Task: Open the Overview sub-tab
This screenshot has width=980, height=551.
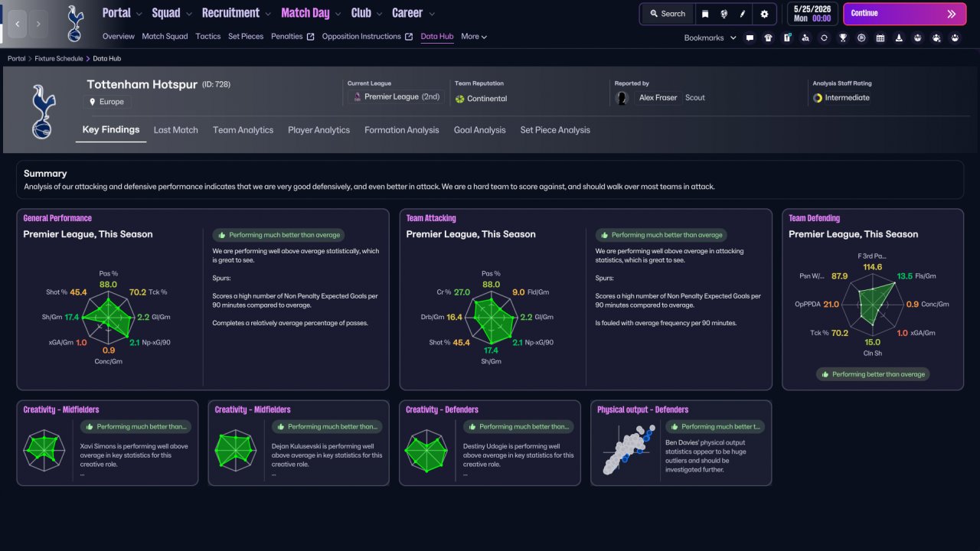Action: [x=118, y=37]
